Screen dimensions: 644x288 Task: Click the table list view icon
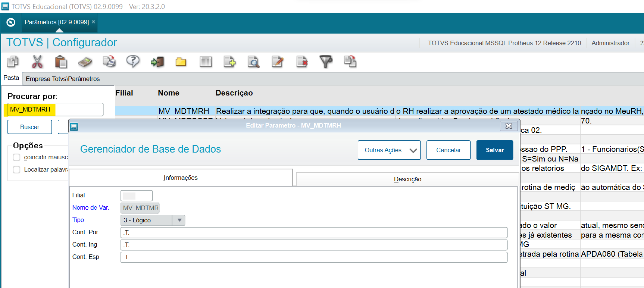[205, 62]
